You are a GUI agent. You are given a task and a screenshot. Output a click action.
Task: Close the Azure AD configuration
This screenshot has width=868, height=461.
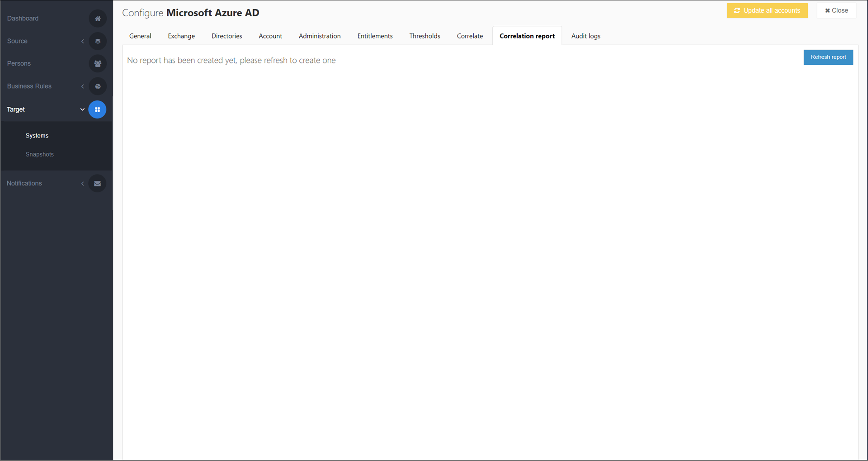coord(836,11)
